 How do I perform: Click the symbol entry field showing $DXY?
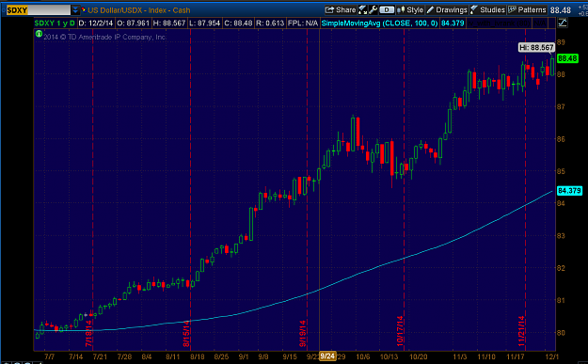(x=39, y=10)
